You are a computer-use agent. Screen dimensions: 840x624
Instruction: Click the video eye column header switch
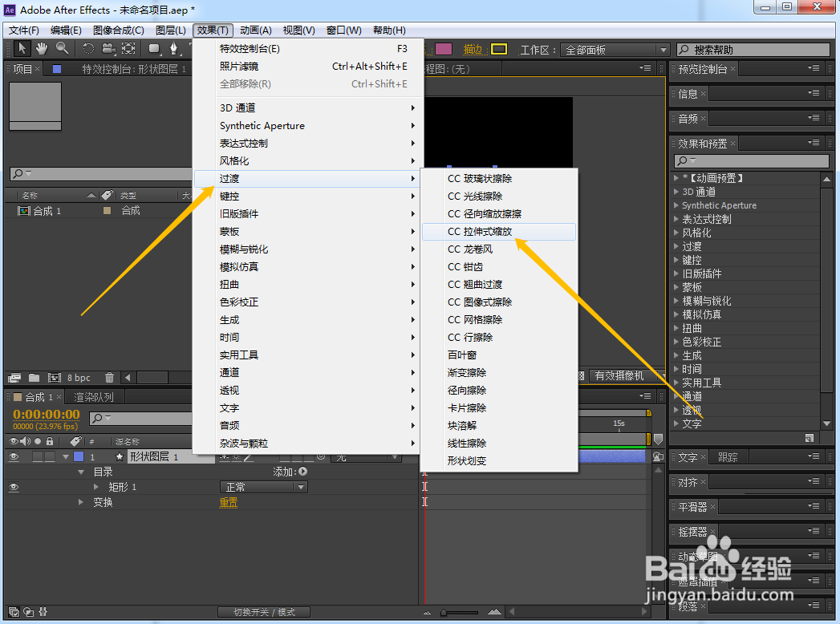(14, 441)
